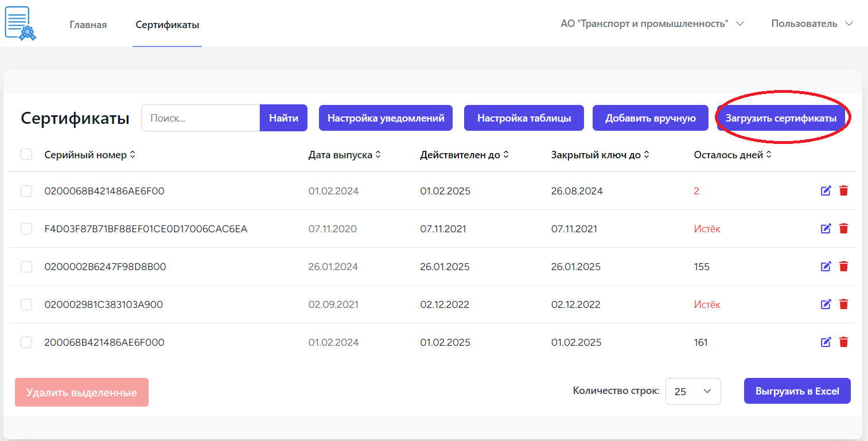
Task: Delete certificate 0200068B421486AE6F00
Action: 843,191
